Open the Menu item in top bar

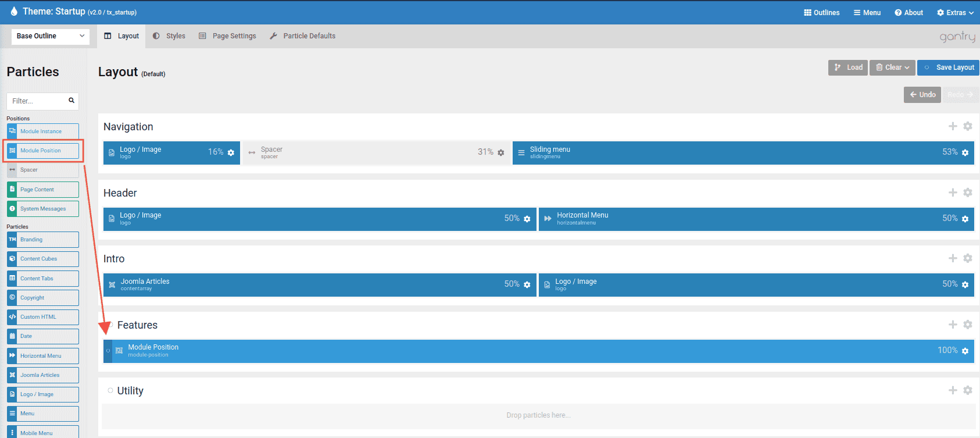[x=867, y=12]
